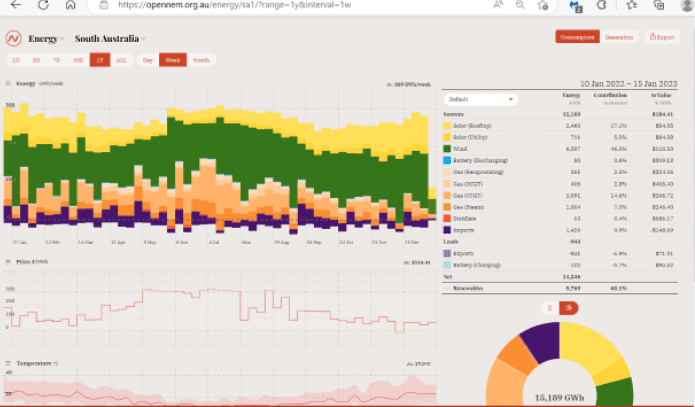Click the Energy chart panel menu icon
Viewport: 695px width, 407px height.
tap(8, 85)
